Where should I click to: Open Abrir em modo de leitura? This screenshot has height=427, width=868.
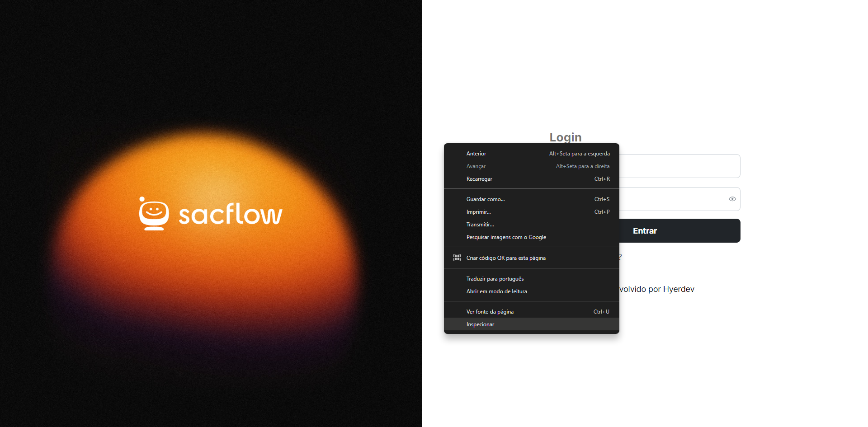pos(496,291)
